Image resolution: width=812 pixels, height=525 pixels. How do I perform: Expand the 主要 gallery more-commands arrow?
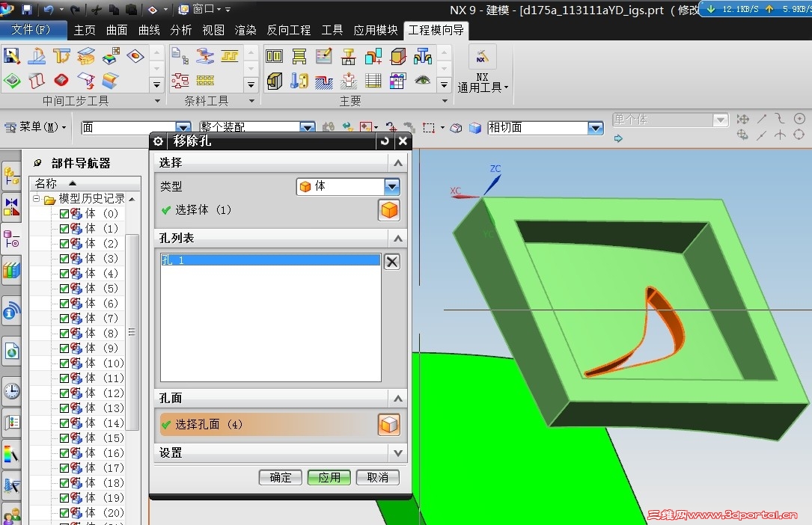(x=443, y=85)
